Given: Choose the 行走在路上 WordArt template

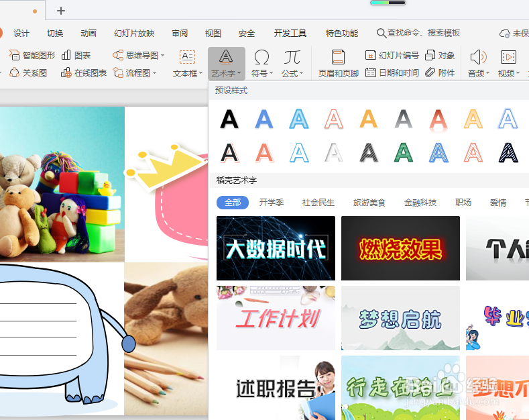Looking at the screenshot, I should (400, 388).
